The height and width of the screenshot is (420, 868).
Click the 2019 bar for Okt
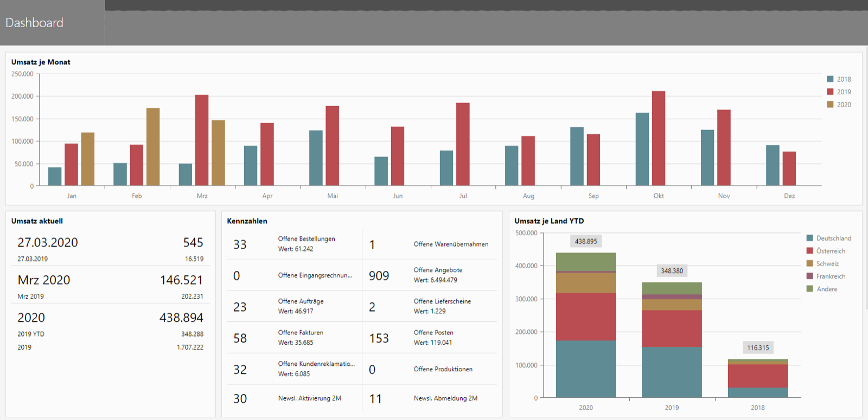659,138
